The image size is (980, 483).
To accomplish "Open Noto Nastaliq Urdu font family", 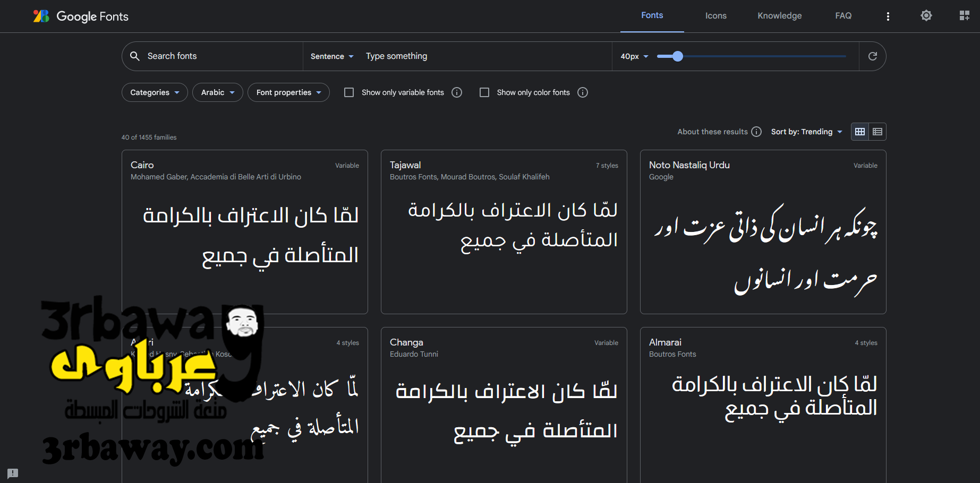I will [x=689, y=165].
